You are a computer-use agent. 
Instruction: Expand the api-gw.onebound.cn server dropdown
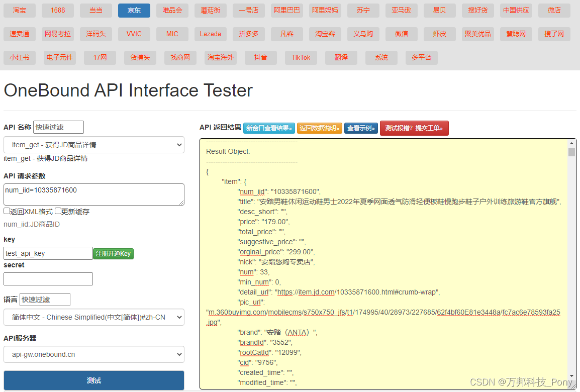94,354
